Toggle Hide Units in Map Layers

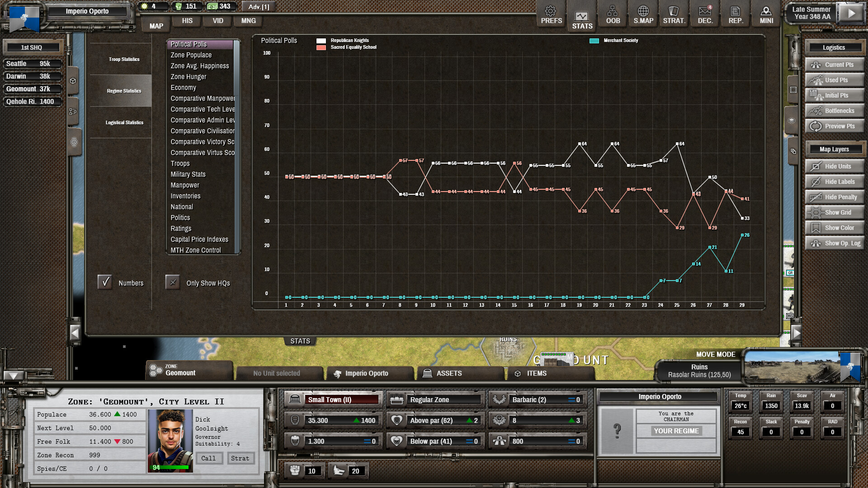tap(834, 166)
